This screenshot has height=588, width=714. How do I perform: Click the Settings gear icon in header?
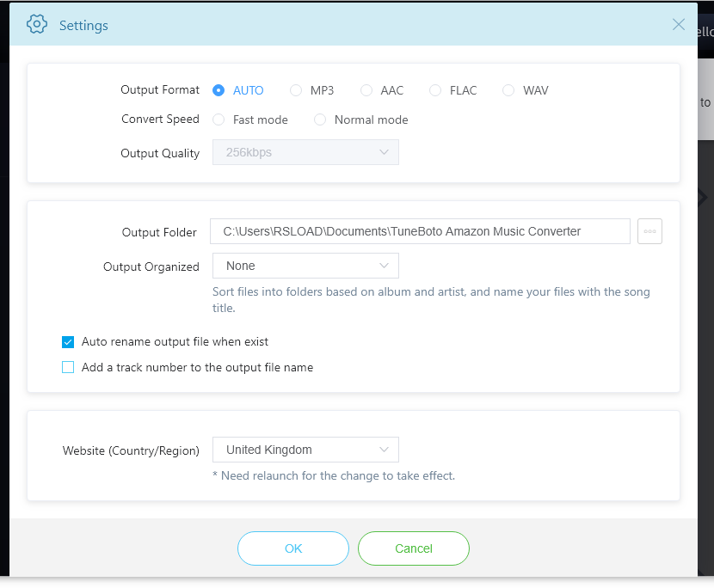pyautogui.click(x=37, y=24)
